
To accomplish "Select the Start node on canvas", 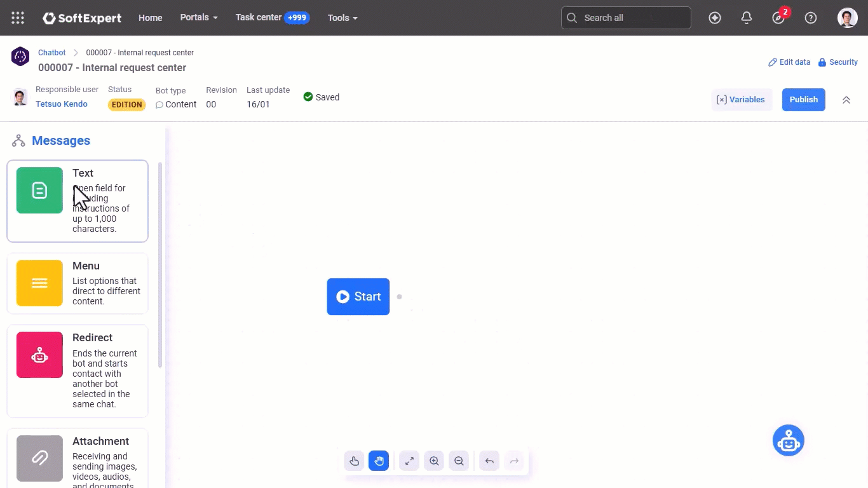I will [358, 297].
